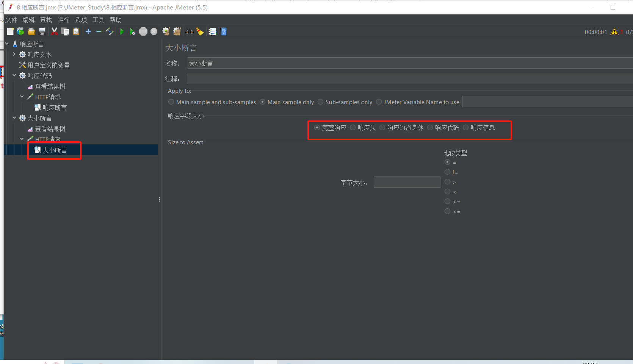Open the Function Helper list icon
Image resolution: width=633 pixels, height=364 pixels.
[212, 31]
